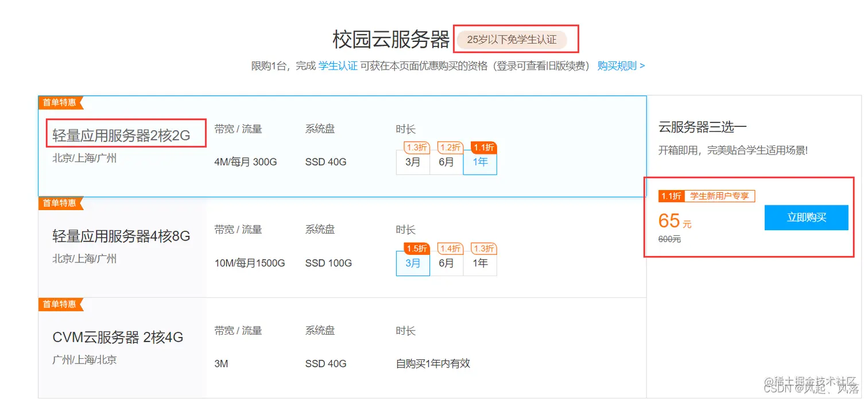The image size is (868, 399).
Task: Click 北京/上海/广州 under the 2核2G plan
Action: 84,158
